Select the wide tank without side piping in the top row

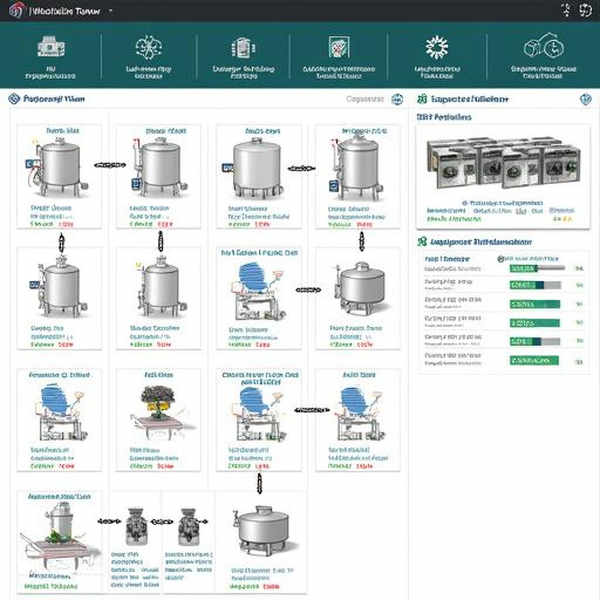coord(258,165)
